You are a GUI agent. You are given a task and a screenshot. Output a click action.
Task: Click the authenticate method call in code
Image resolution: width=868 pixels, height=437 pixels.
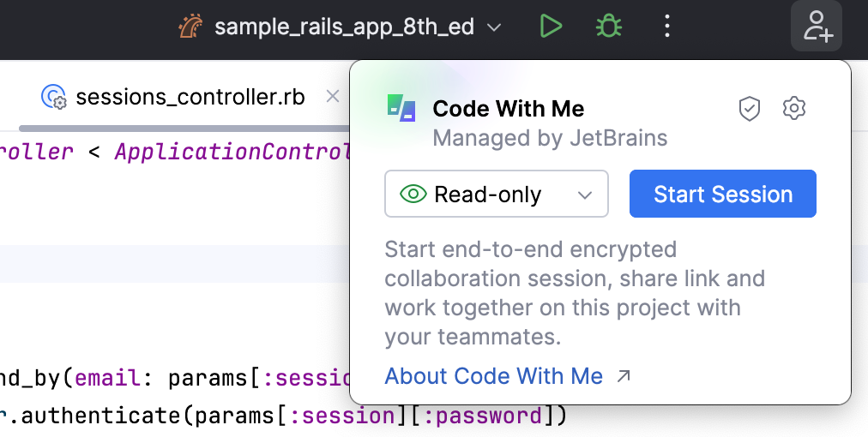coord(100,416)
